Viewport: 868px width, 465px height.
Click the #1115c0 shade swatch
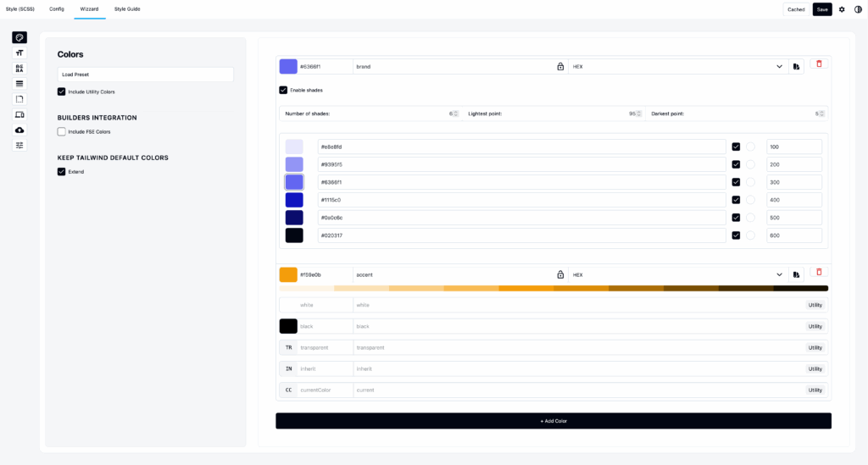pyautogui.click(x=294, y=200)
